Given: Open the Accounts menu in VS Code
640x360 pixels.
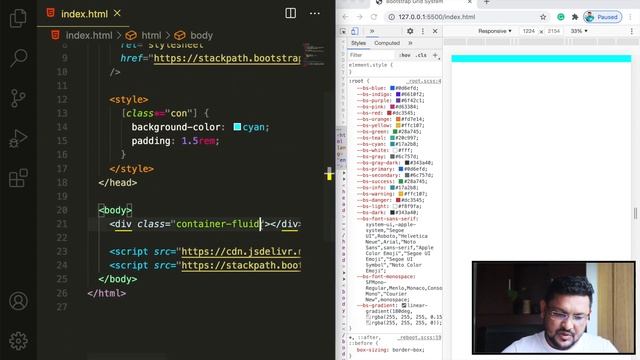Looking at the screenshot, I should coord(18,301).
